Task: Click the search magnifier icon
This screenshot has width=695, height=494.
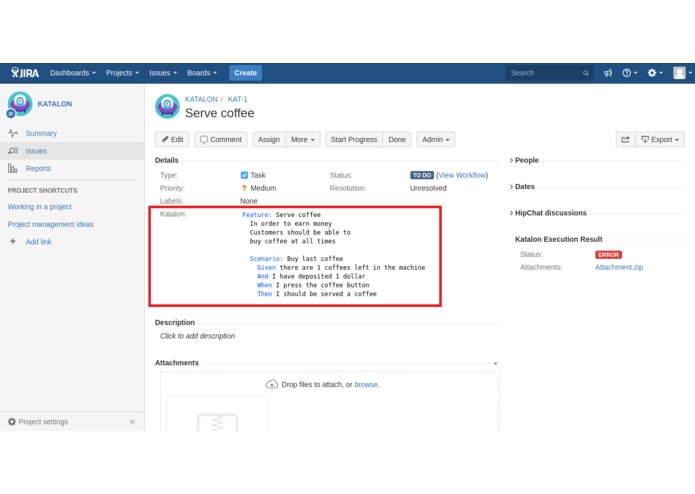Action: pyautogui.click(x=586, y=73)
